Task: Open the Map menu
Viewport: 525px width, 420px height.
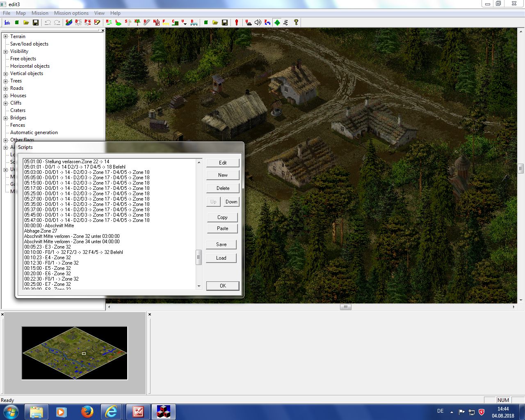Action: click(21, 13)
